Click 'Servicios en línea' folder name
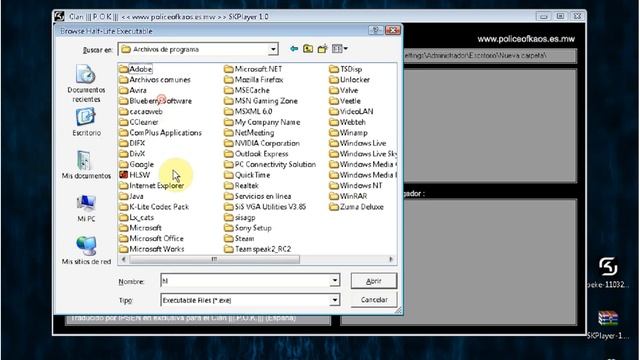The width and height of the screenshot is (640, 360). (263, 196)
